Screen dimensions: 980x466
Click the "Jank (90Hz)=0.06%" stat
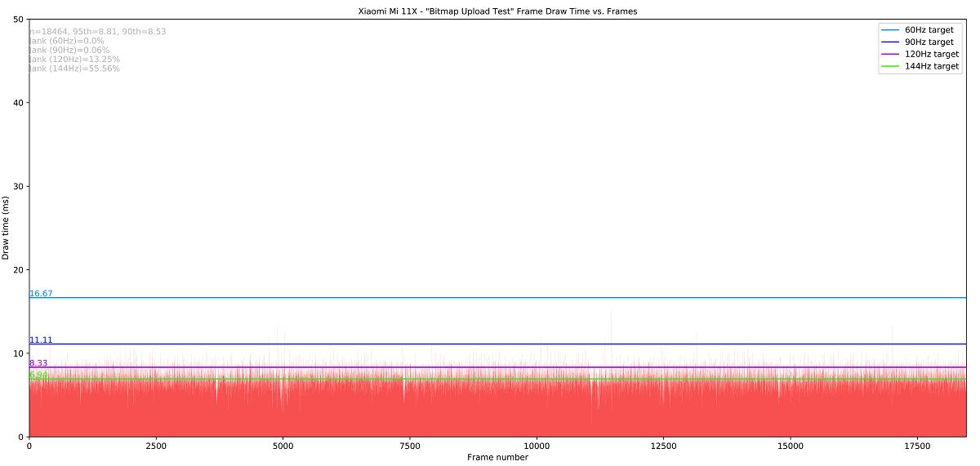click(69, 50)
